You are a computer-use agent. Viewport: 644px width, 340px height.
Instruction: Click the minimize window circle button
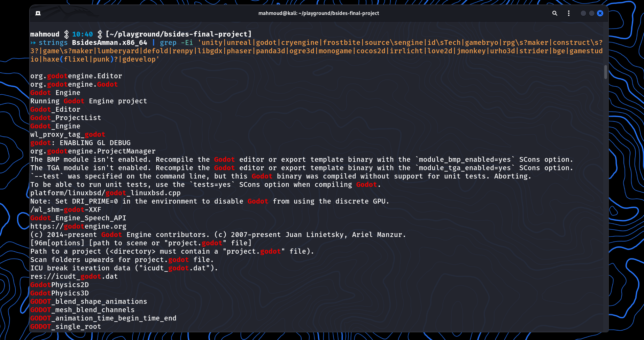pos(583,13)
